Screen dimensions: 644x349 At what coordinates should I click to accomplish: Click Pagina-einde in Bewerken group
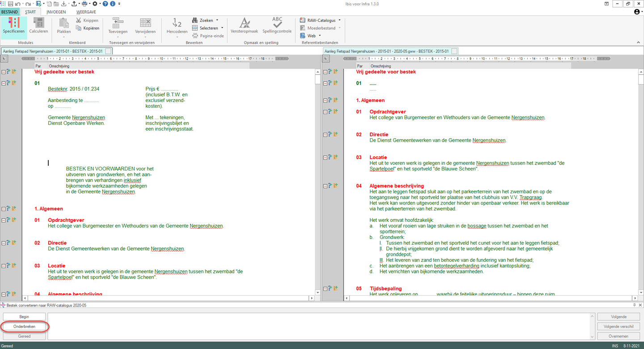tap(208, 36)
